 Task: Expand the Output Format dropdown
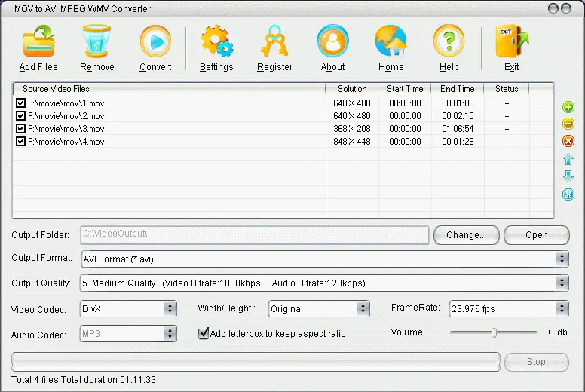[x=562, y=259]
